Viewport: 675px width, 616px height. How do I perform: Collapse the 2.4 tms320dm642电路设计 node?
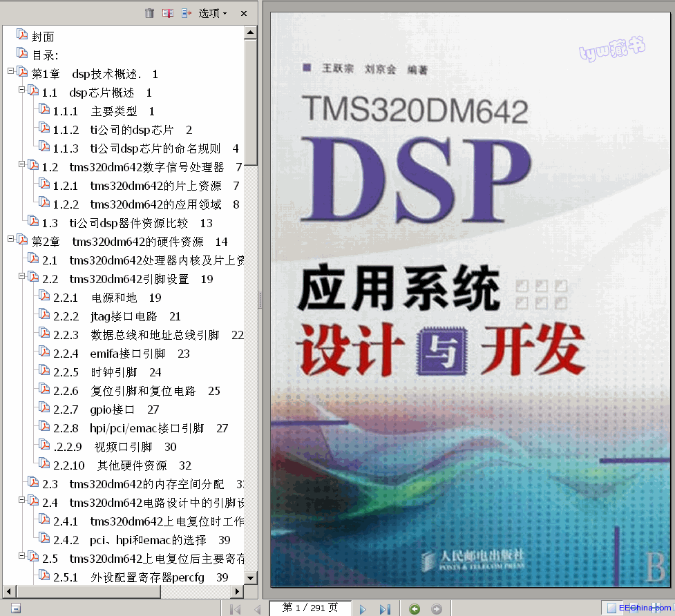click(x=21, y=500)
